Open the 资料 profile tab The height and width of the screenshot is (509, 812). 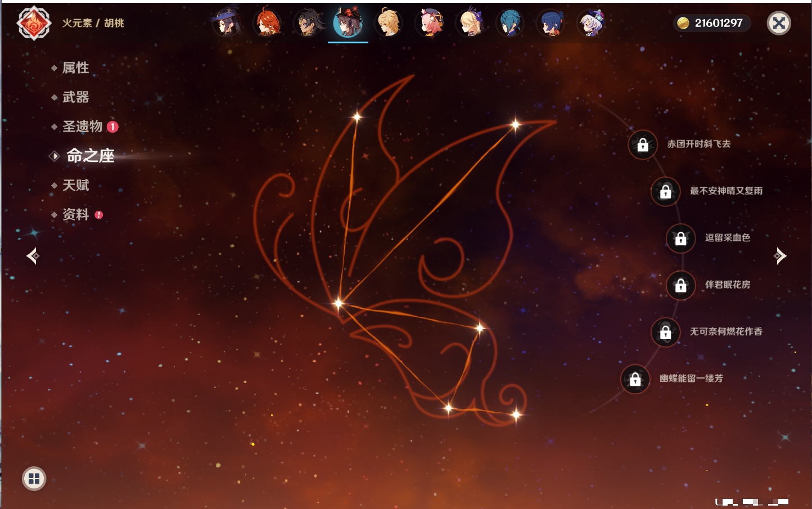pos(75,214)
